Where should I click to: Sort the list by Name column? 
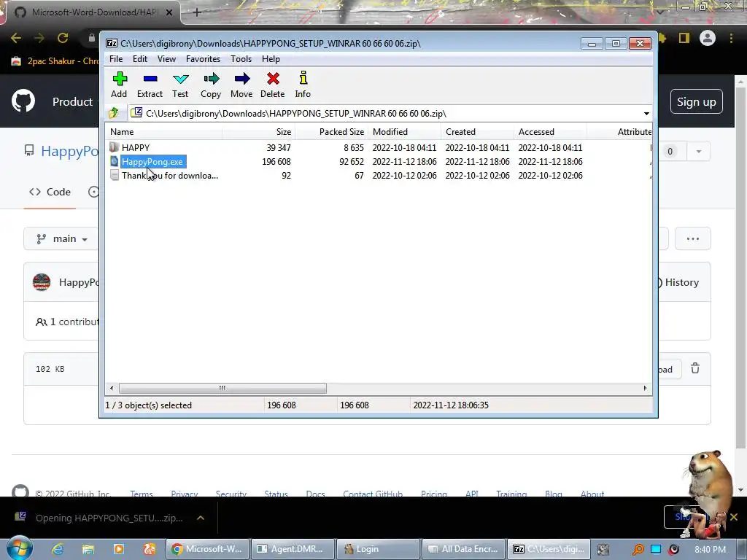pyautogui.click(x=164, y=132)
